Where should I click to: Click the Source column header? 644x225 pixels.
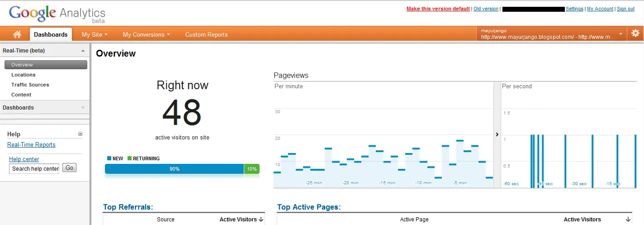(x=166, y=220)
